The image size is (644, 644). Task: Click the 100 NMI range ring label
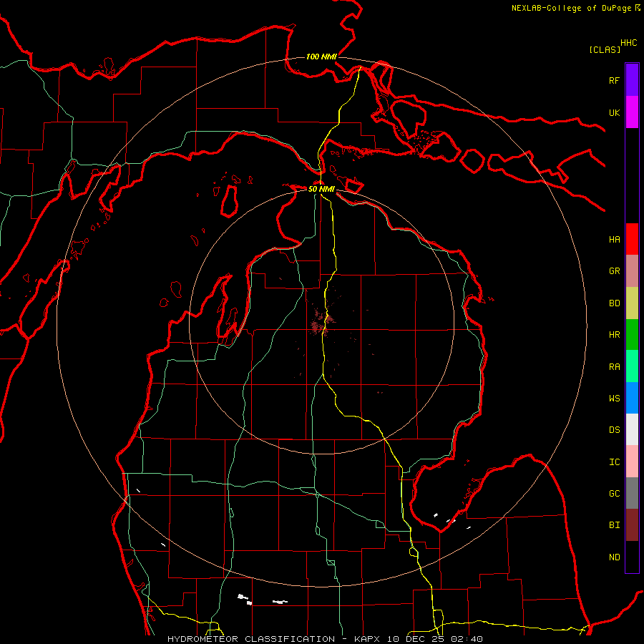[x=321, y=57]
